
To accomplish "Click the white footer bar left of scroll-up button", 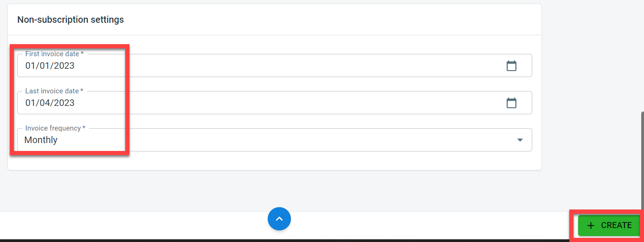I will pos(139,226).
